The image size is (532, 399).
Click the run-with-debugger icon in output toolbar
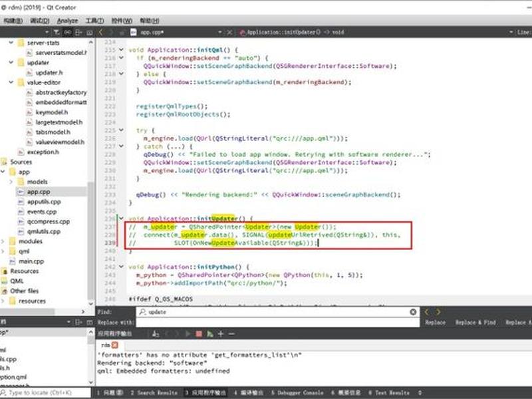[210, 334]
